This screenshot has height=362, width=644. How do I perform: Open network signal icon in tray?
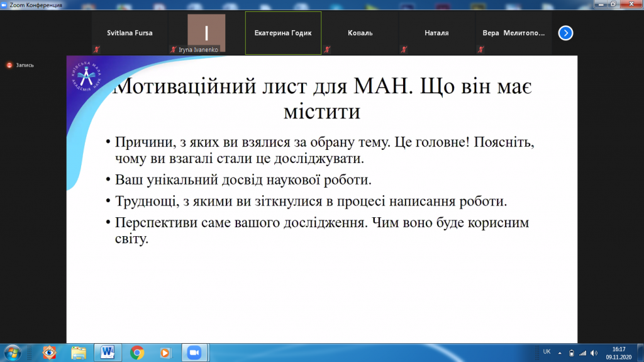(583, 353)
